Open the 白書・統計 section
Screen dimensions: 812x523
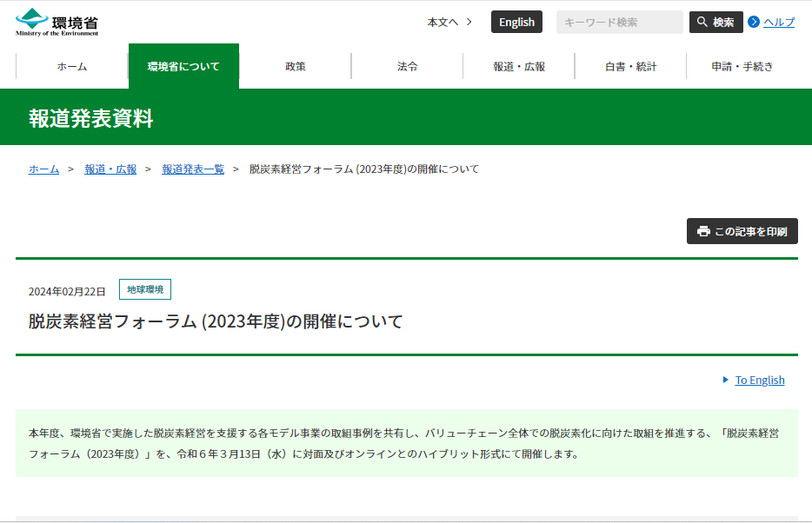[x=630, y=65]
